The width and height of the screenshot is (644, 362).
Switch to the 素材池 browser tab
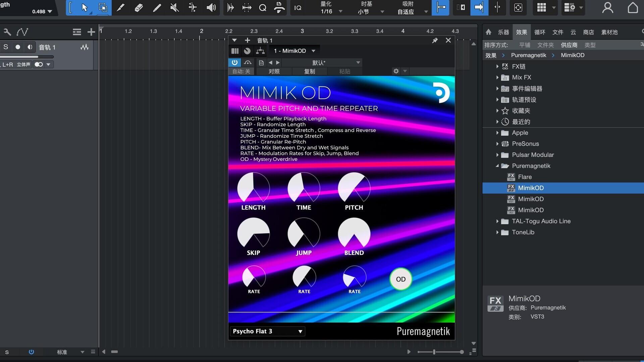click(609, 32)
